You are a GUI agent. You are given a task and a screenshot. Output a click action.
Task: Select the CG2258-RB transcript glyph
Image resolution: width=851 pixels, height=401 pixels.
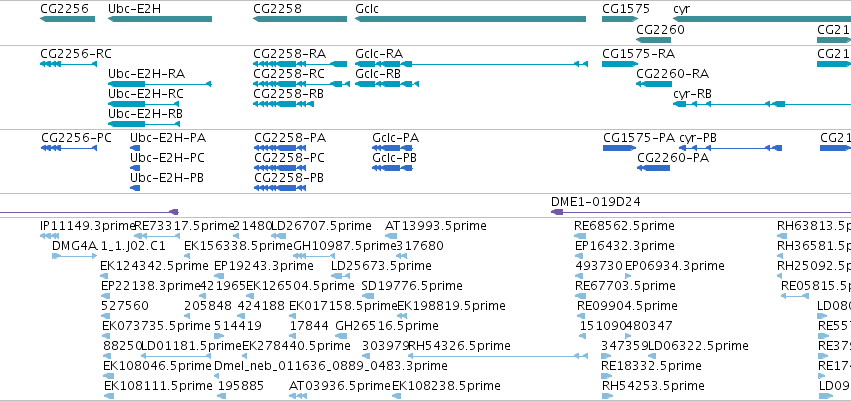pyautogui.click(x=283, y=104)
